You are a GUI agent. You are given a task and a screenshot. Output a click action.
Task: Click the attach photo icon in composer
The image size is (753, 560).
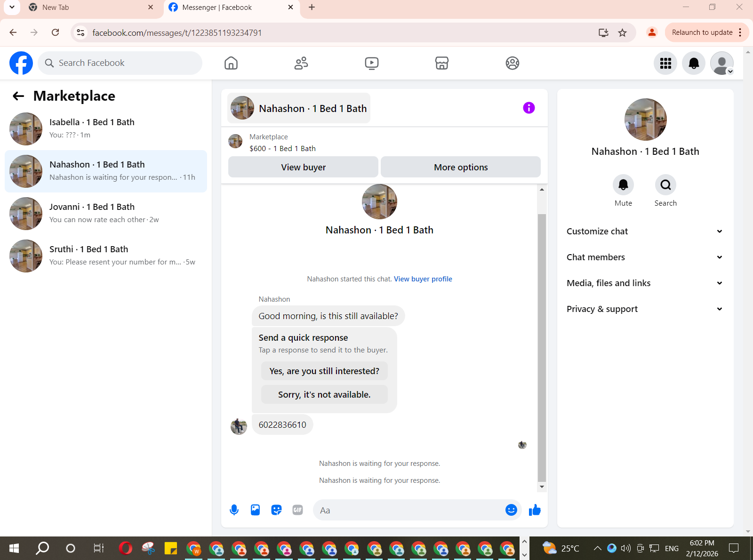coord(255,510)
